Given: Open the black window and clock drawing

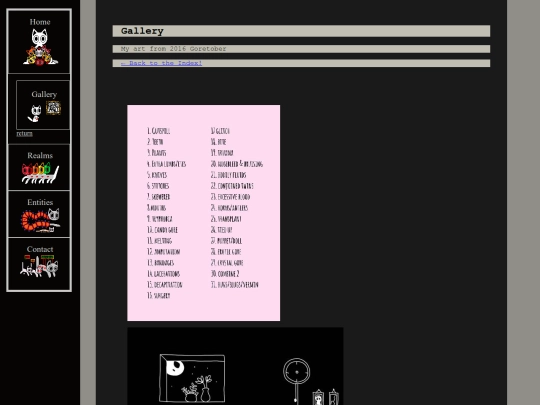Looking at the screenshot, I should [235, 366].
